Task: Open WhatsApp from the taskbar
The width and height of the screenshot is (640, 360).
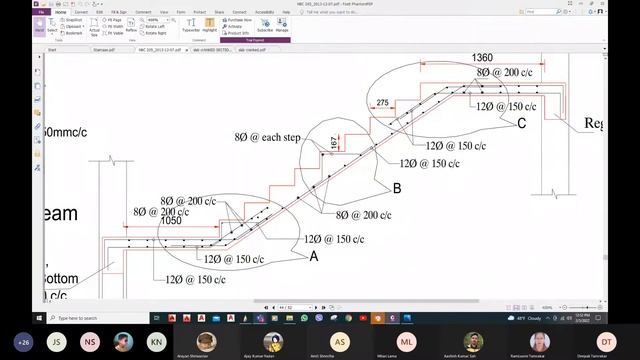Action: coord(304,318)
